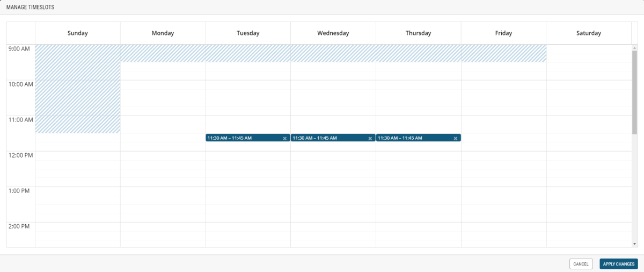Viewport: 644px width, 272px height.
Task: Select the Wednesday 11:30 AM – 11:45 AM event
Action: click(x=327, y=138)
